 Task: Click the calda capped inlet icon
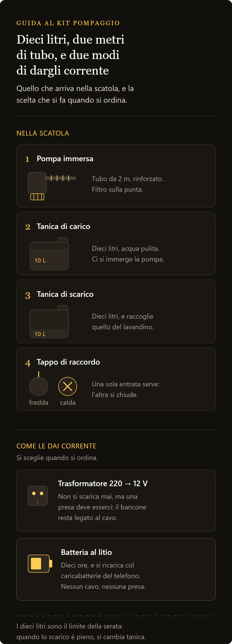68,386
